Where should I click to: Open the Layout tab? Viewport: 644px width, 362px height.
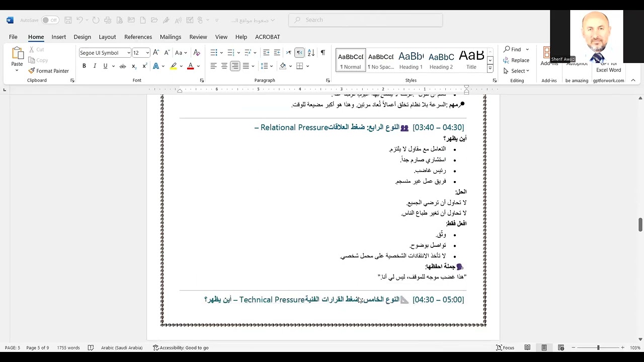click(107, 37)
